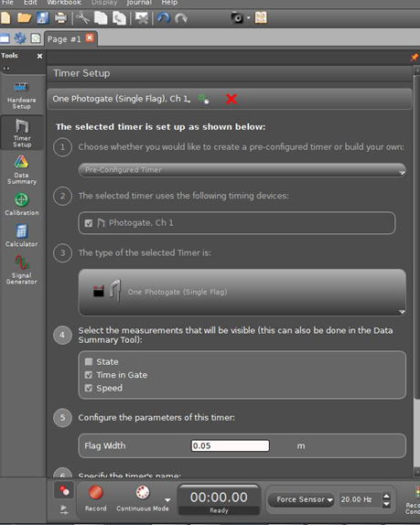Open the Signal Generator tool
420x525 pixels.
click(x=21, y=270)
